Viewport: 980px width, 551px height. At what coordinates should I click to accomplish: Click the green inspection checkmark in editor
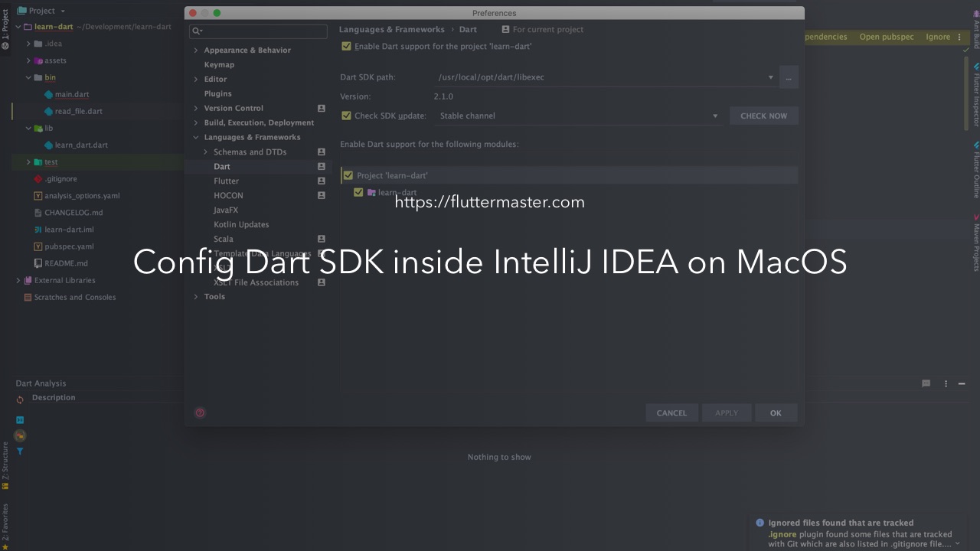point(966,51)
